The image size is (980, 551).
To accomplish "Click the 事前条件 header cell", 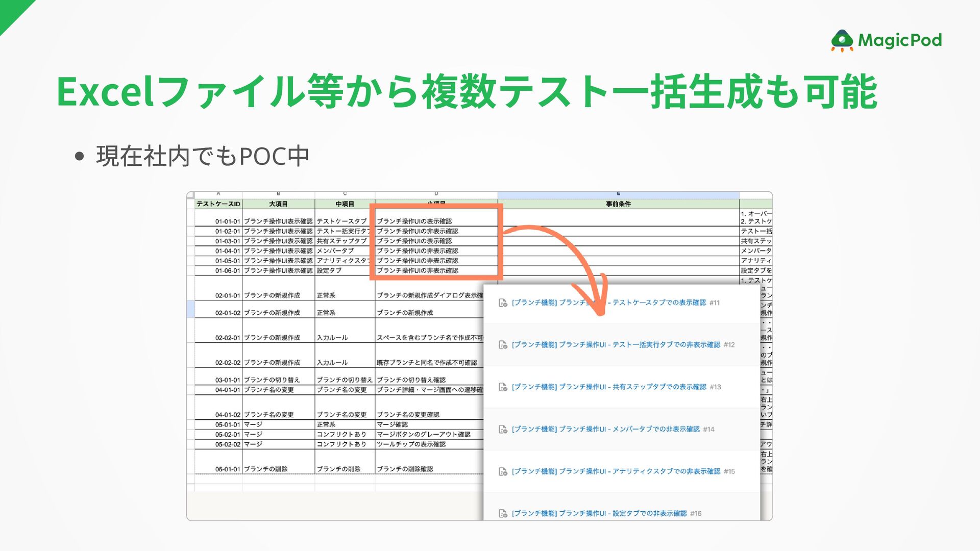I will click(x=618, y=204).
